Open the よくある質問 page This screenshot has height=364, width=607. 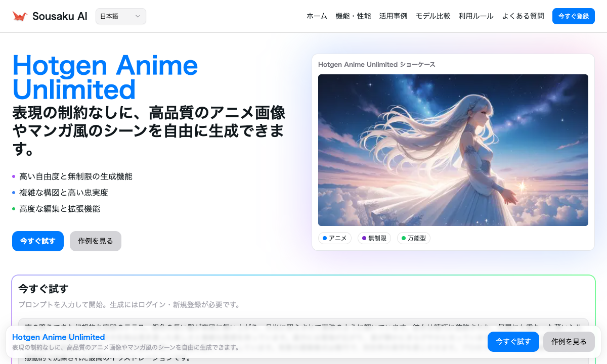[x=523, y=16]
